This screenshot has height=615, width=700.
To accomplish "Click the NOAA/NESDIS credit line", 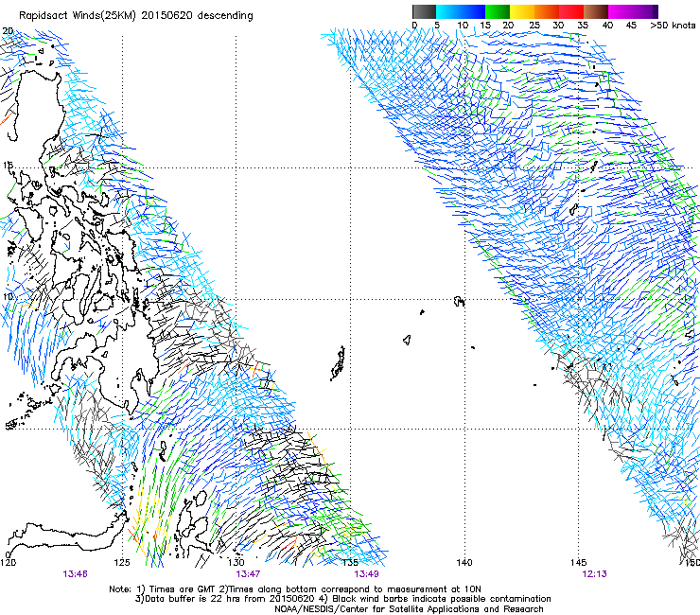I will tap(409, 609).
